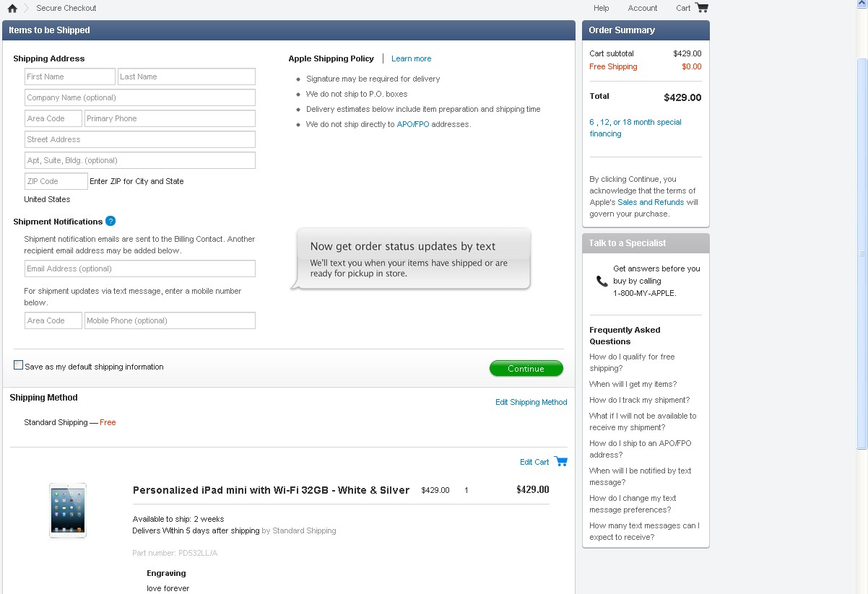This screenshot has height=594, width=868.
Task: Open FAQ How do I change text message preferences
Action: (x=633, y=504)
